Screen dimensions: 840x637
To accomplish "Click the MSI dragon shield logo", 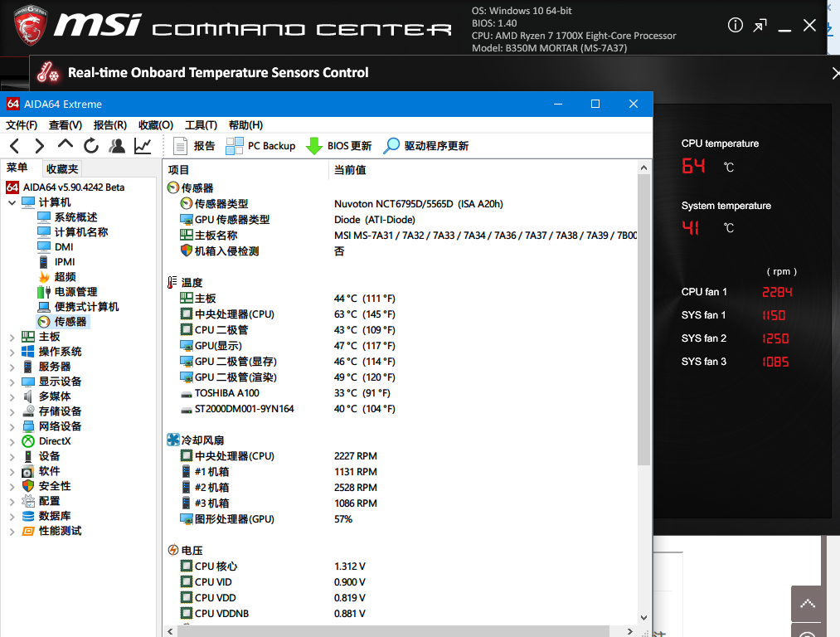I will click(x=30, y=25).
